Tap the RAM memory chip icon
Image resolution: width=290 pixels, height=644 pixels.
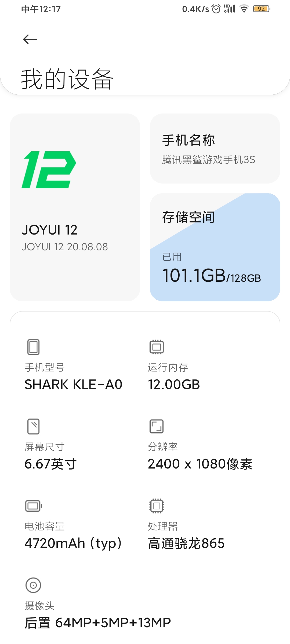click(157, 347)
